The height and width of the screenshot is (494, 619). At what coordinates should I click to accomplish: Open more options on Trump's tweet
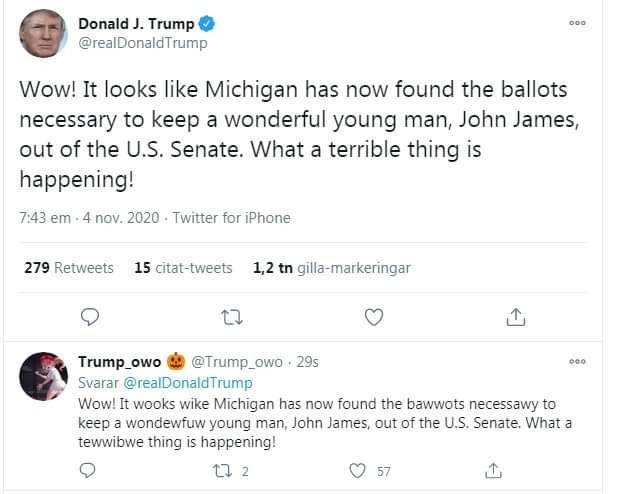tap(576, 23)
